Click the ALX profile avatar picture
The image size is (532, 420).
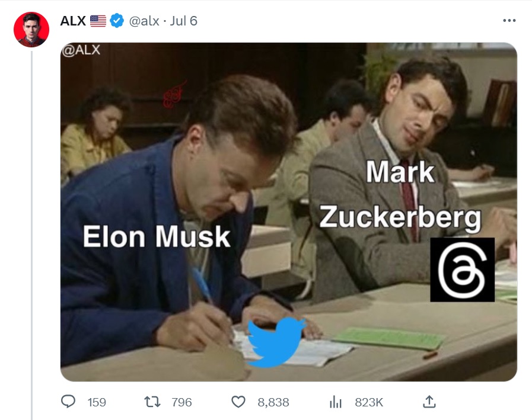pos(31,29)
